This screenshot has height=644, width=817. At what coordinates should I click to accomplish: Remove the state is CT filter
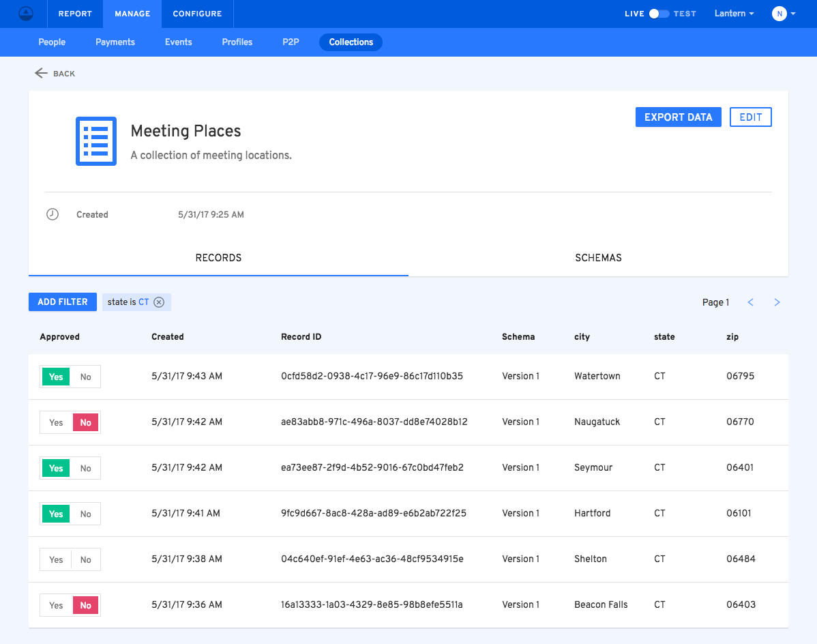pos(159,302)
